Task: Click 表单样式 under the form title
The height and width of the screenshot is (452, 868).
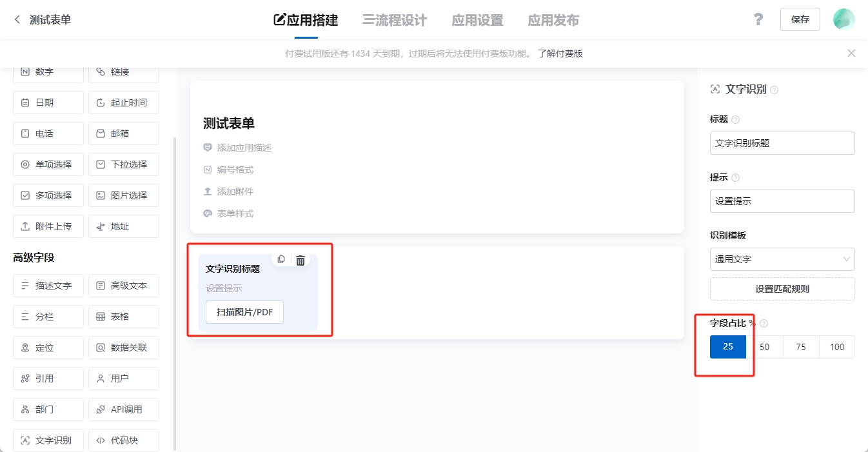Action: (235, 213)
